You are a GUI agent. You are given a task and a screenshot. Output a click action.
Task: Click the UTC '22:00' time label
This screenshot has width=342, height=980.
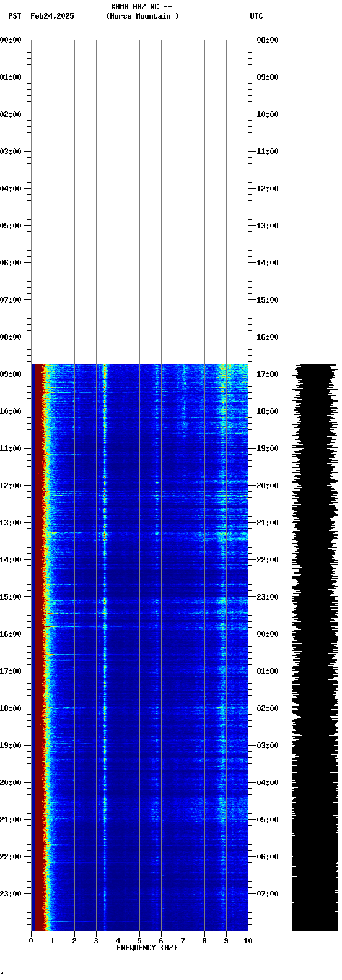(268, 560)
